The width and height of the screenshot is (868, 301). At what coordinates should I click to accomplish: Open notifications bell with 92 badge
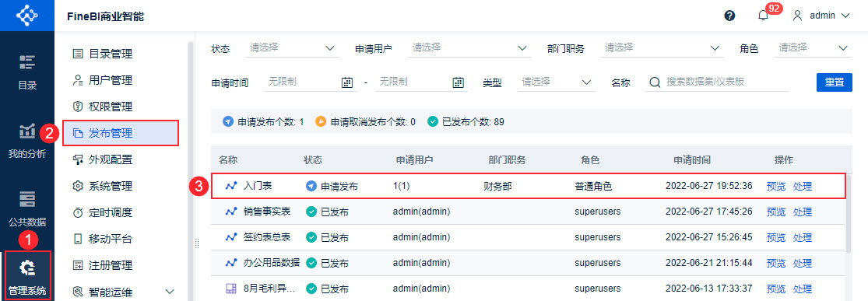764,16
